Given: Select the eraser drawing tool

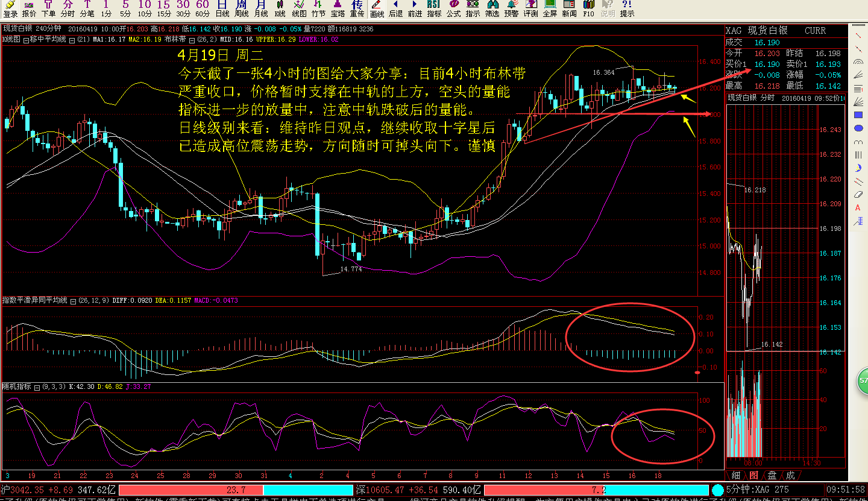Looking at the screenshot, I should (x=858, y=195).
